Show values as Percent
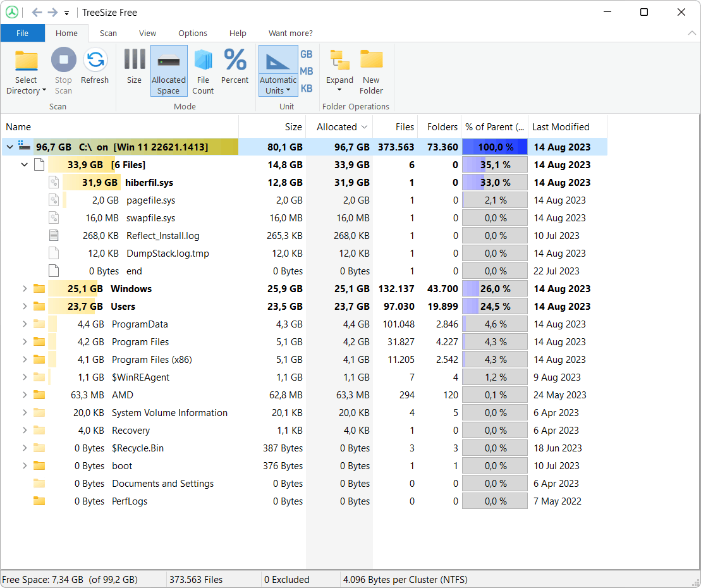Image resolution: width=701 pixels, height=588 pixels. pyautogui.click(x=235, y=61)
